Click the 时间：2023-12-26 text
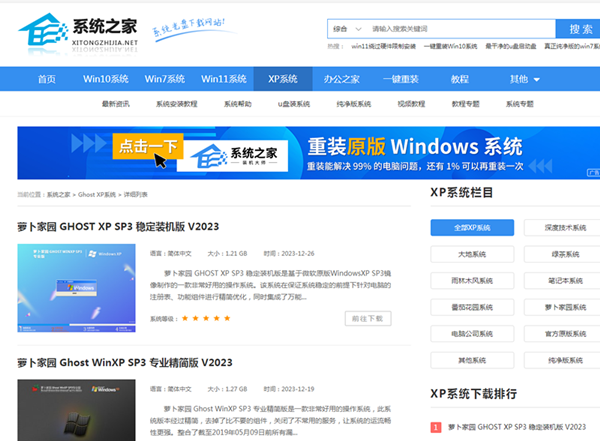Screen dimensions: 600x441 click(289, 253)
